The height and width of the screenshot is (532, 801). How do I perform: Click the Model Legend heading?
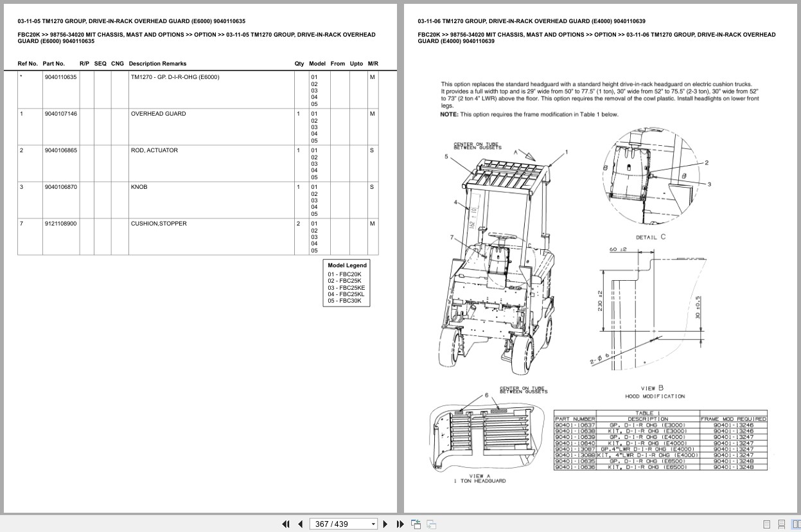(347, 265)
